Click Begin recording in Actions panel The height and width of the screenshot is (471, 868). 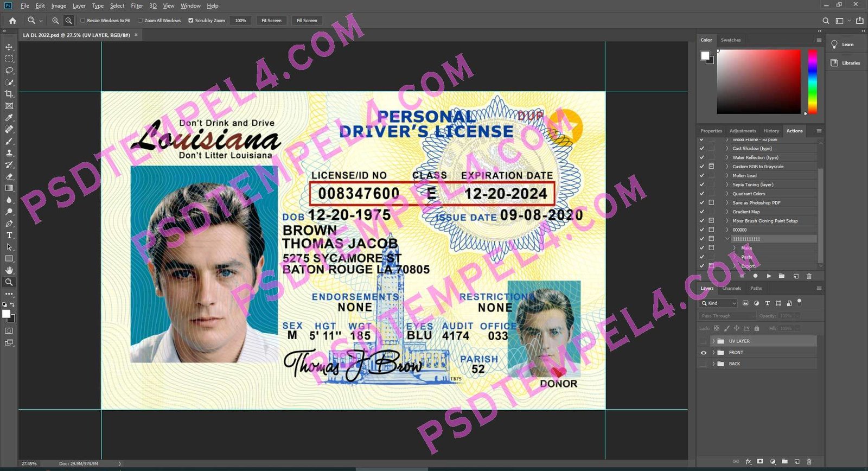(755, 276)
